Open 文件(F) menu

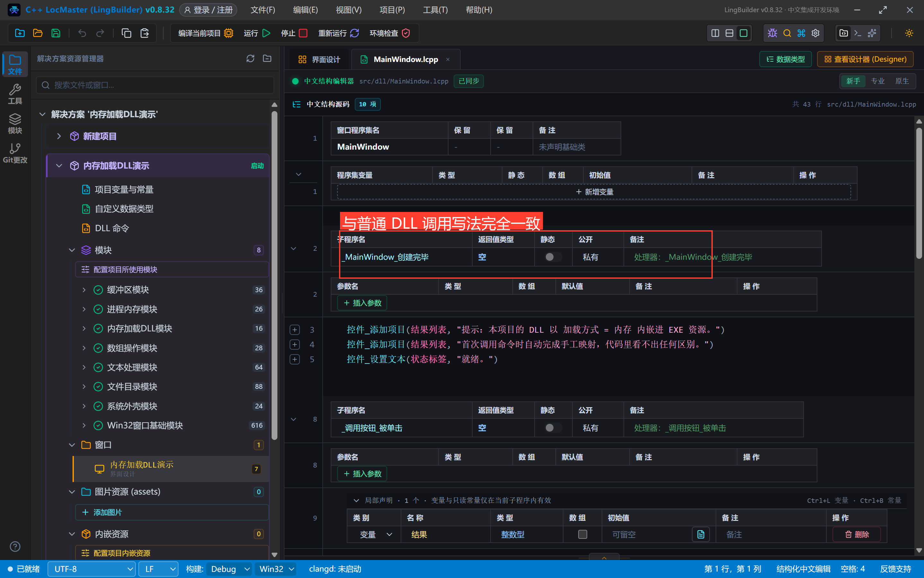click(263, 10)
